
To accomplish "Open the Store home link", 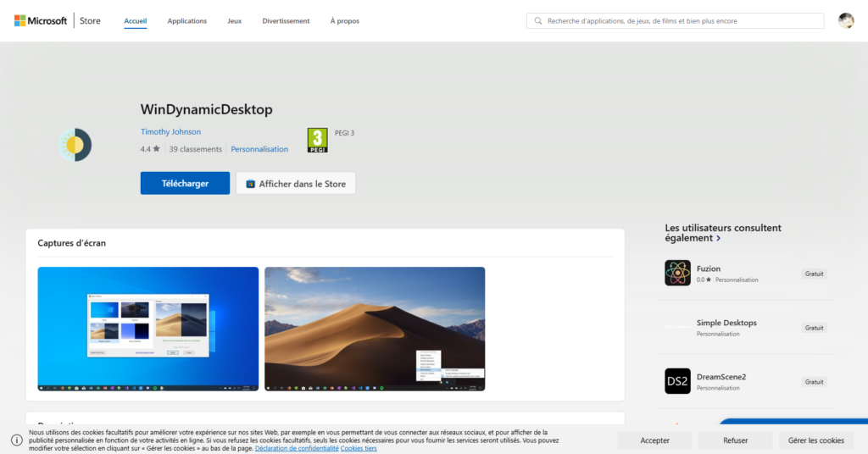I will (90, 21).
